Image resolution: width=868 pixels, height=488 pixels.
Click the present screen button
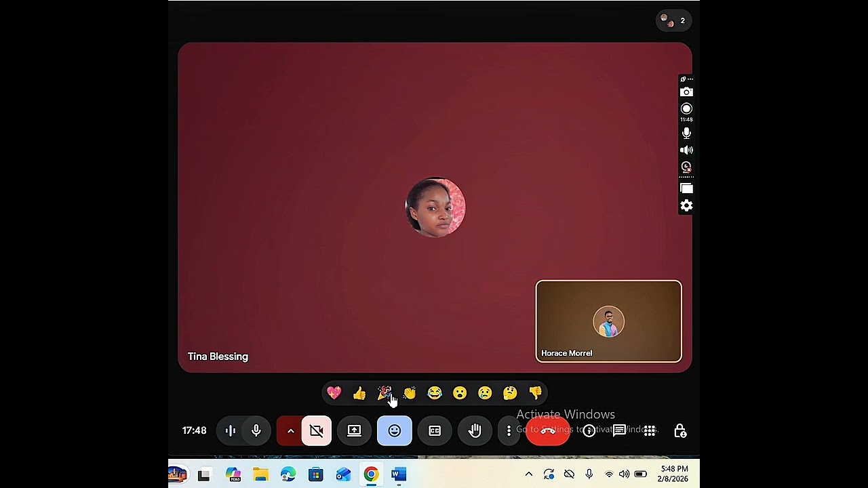pyautogui.click(x=354, y=430)
